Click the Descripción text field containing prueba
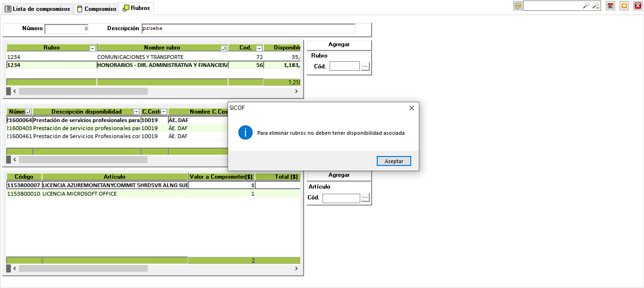The image size is (644, 288). click(248, 28)
